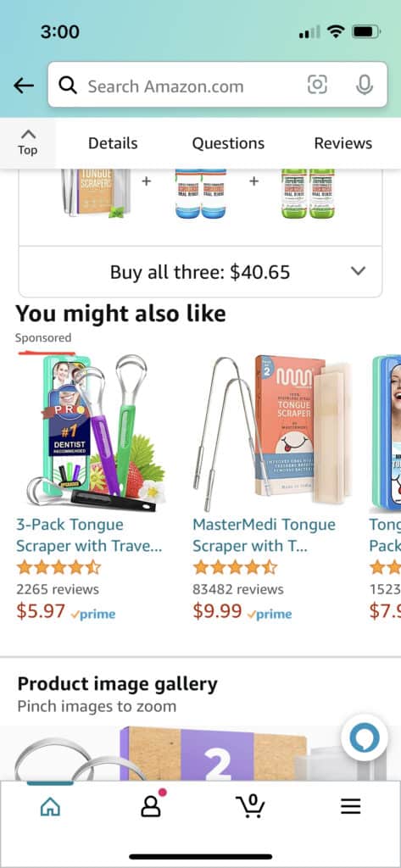The width and height of the screenshot is (401, 868).
Task: Switch to Details tab
Action: click(x=113, y=143)
